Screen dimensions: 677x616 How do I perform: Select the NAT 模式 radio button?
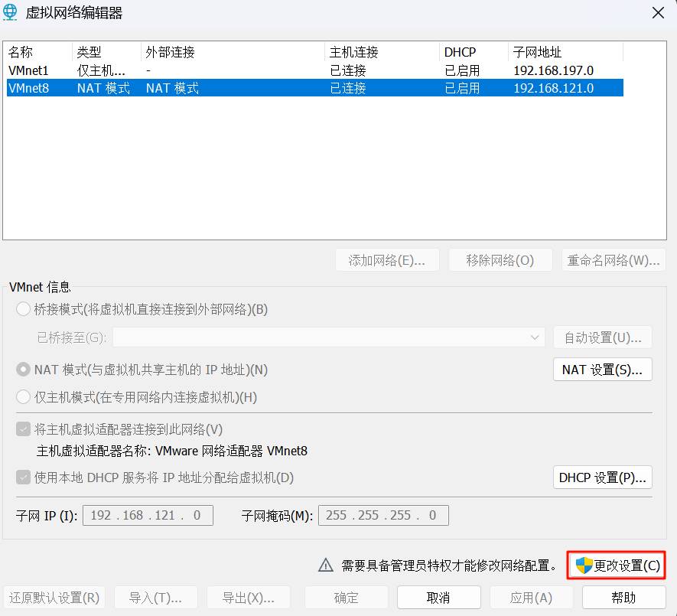point(24,370)
